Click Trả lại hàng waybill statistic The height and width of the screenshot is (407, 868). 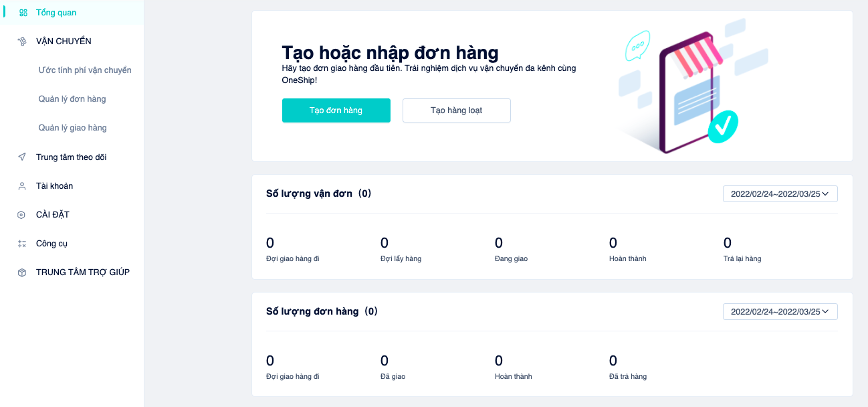742,250
